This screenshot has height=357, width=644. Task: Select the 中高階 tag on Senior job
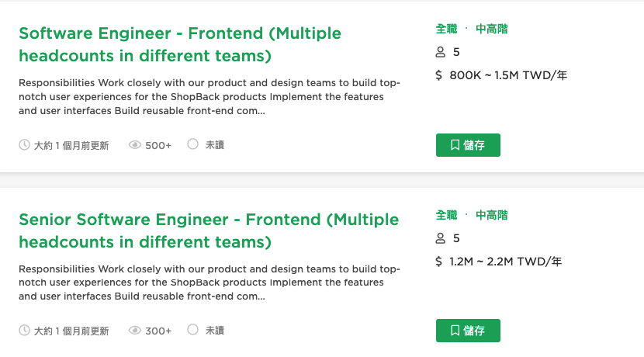(x=492, y=215)
